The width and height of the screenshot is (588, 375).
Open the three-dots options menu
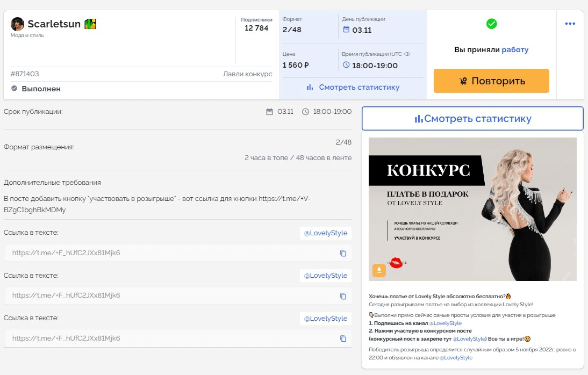[570, 24]
